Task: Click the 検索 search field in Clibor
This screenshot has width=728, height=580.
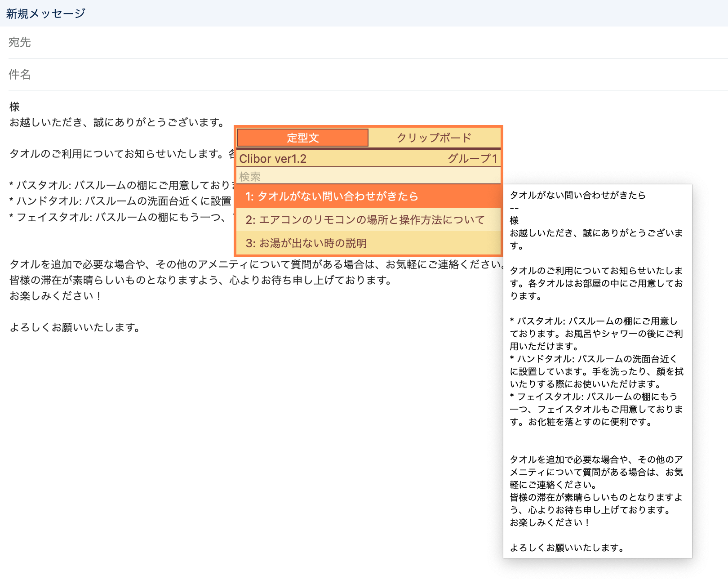Action: 368,176
